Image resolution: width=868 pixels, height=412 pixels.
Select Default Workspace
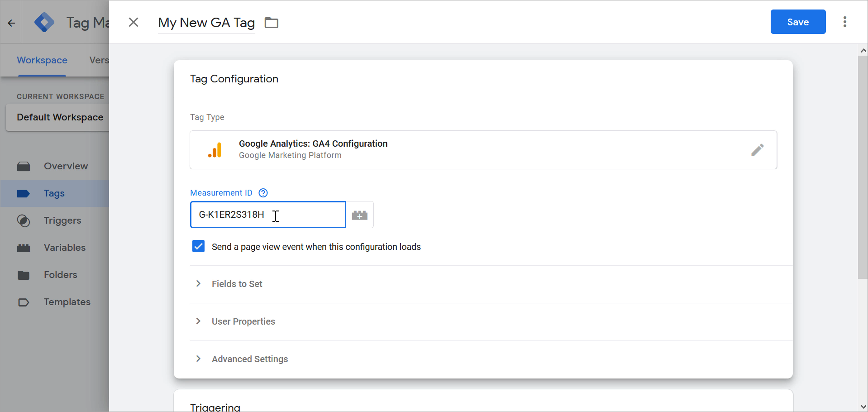coord(57,117)
